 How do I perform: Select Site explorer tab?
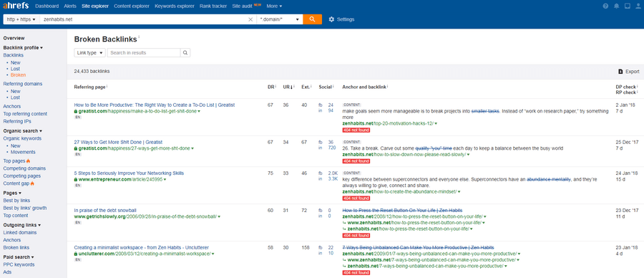[x=95, y=6]
